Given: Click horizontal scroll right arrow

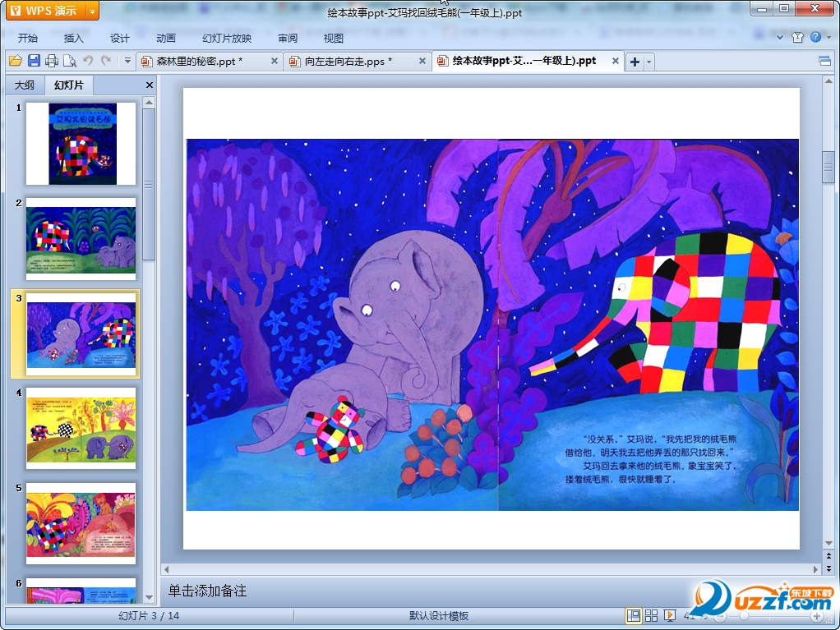Looking at the screenshot, I should click(816, 569).
